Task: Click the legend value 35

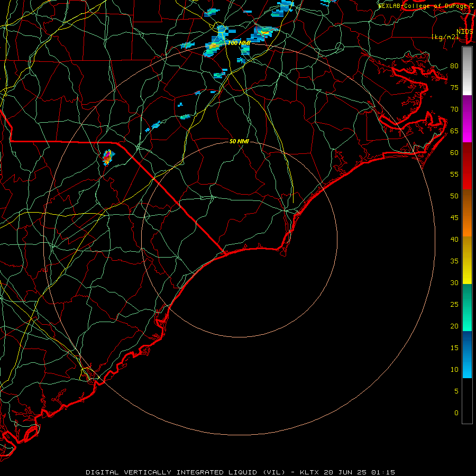Action: [454, 261]
